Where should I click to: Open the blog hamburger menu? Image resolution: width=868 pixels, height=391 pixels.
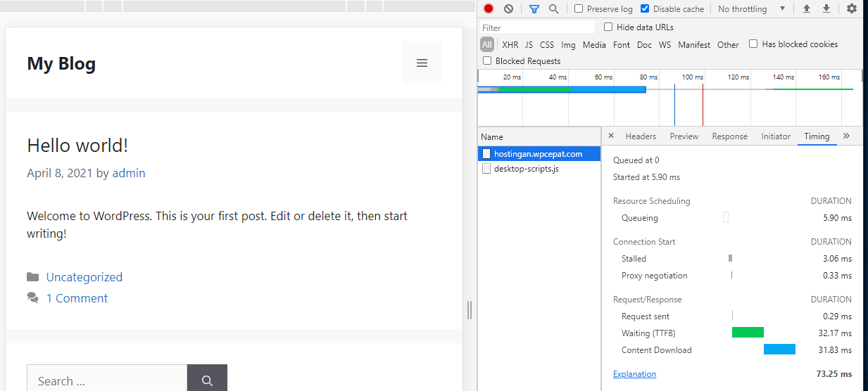(422, 63)
